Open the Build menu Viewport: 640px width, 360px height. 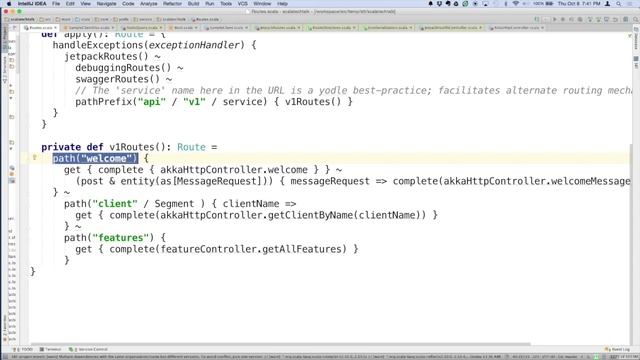pos(193,4)
